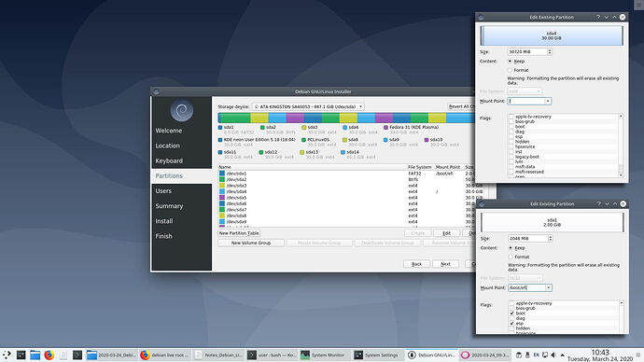This screenshot has height=362, width=644.
Task: Click window icon of Debian installer titlebar
Action: pyautogui.click(x=156, y=91)
